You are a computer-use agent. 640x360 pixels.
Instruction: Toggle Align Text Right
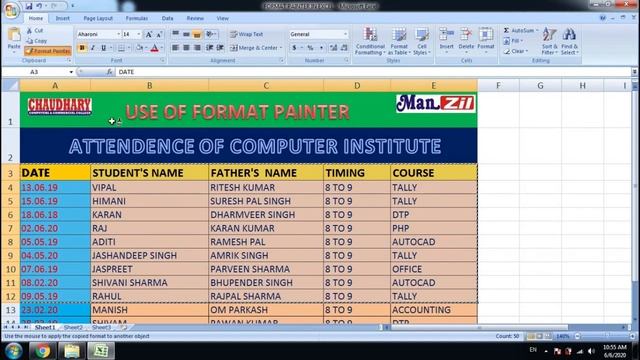click(197, 48)
